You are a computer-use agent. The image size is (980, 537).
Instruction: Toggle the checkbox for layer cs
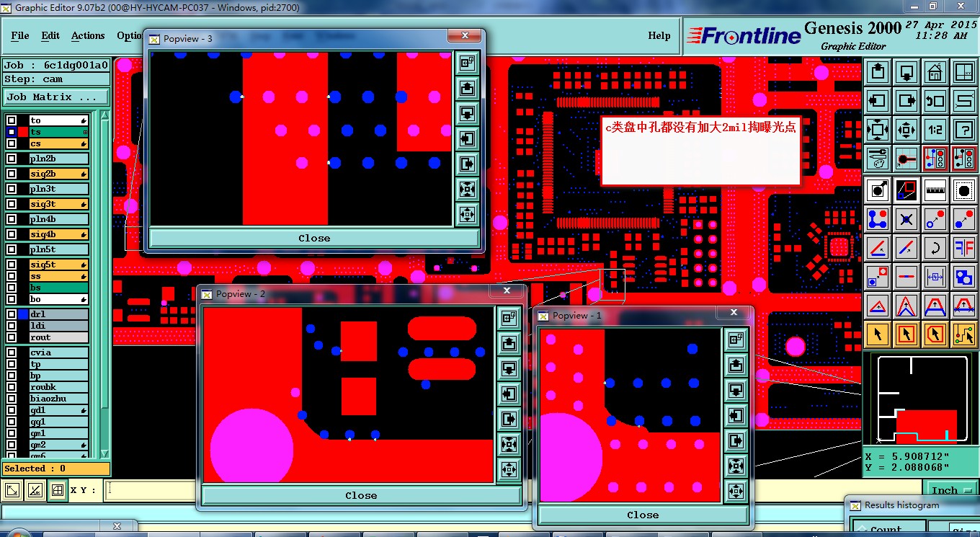coord(12,143)
